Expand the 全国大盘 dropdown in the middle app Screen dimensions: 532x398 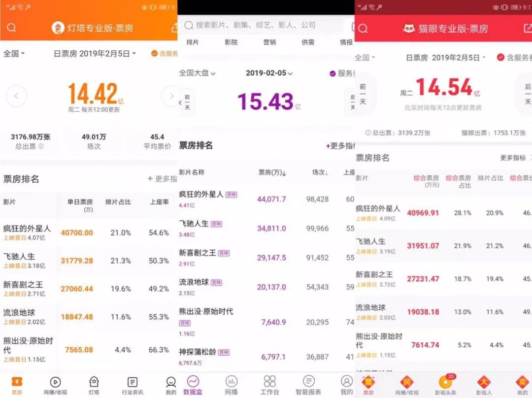[197, 73]
